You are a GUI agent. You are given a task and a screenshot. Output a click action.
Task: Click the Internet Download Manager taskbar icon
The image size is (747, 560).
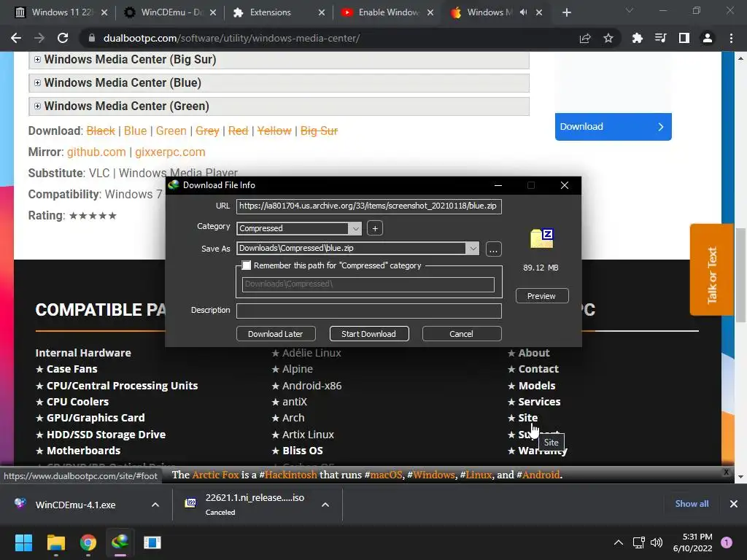point(120,542)
